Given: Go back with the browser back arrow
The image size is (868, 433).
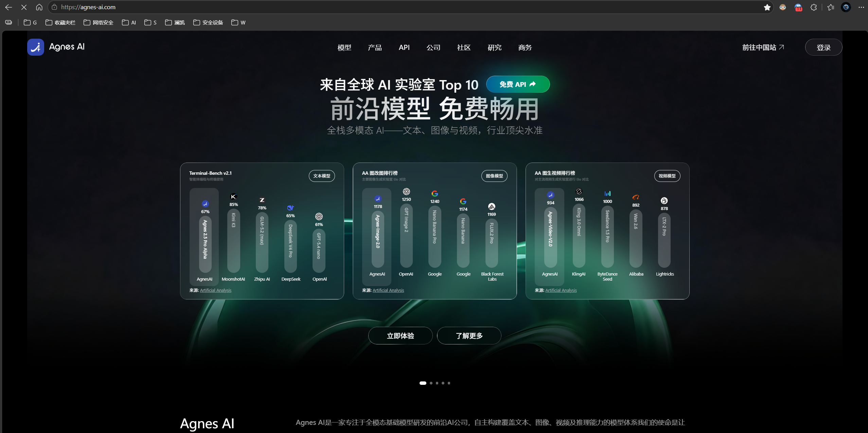Looking at the screenshot, I should (x=8, y=7).
